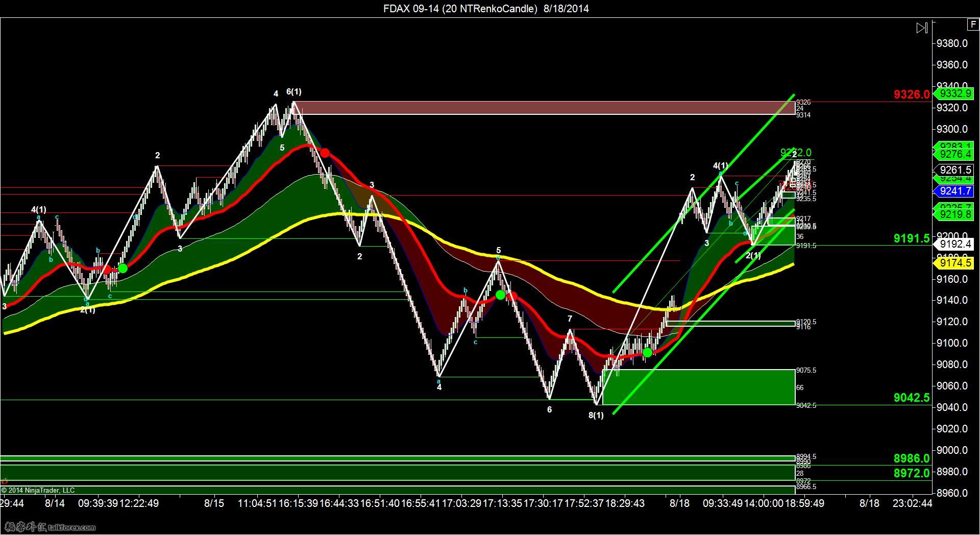Click the 14:00:00 time axis label

coord(764,503)
